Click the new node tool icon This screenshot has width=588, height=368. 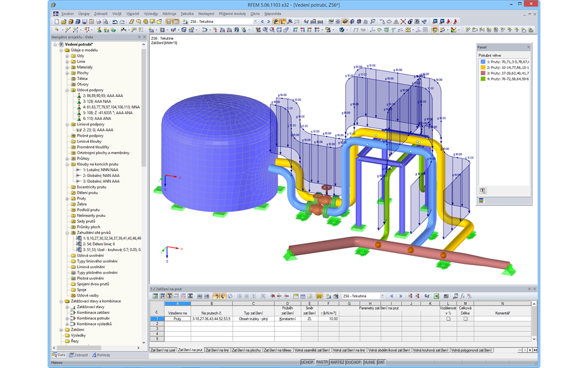coord(57,30)
